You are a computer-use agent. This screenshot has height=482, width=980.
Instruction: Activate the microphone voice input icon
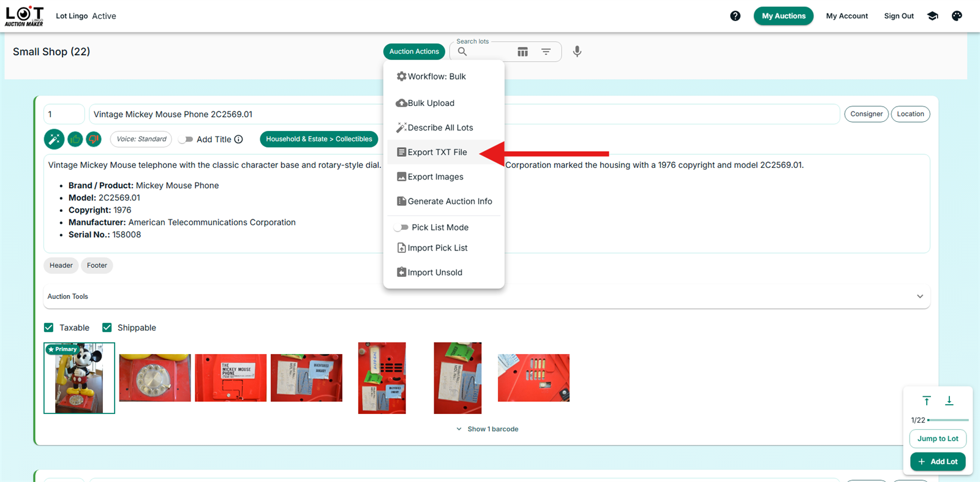[577, 51]
